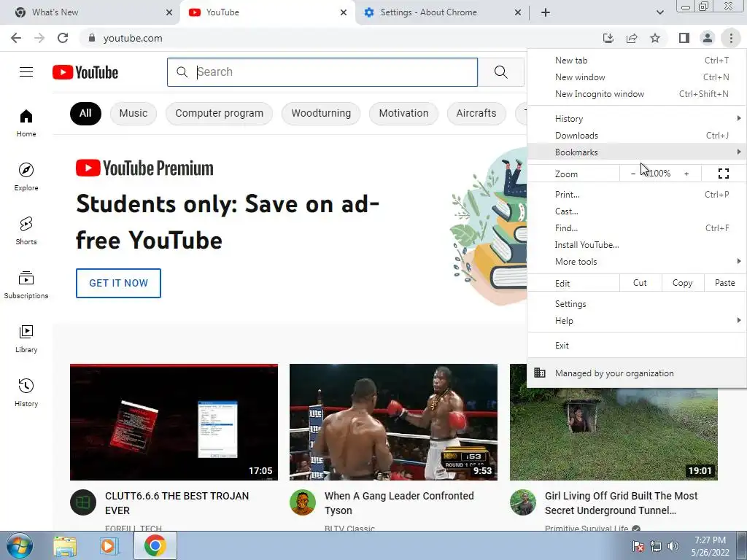Decrease zoom with the minus button

[x=632, y=174]
